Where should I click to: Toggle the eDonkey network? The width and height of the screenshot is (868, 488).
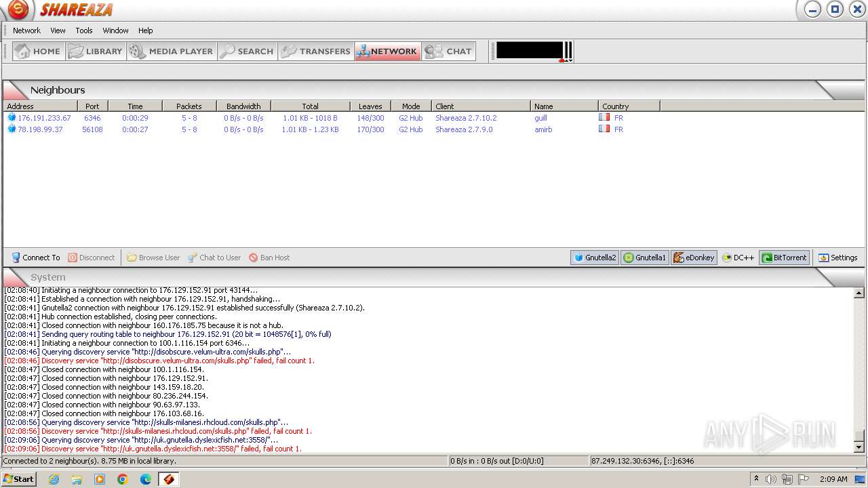(694, 258)
